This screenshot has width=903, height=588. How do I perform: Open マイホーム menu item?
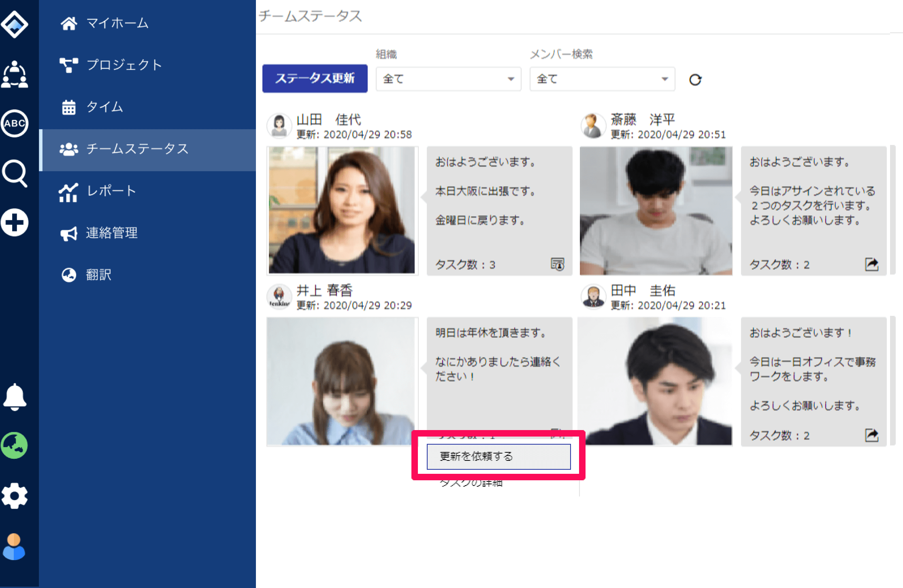pyautogui.click(x=148, y=23)
